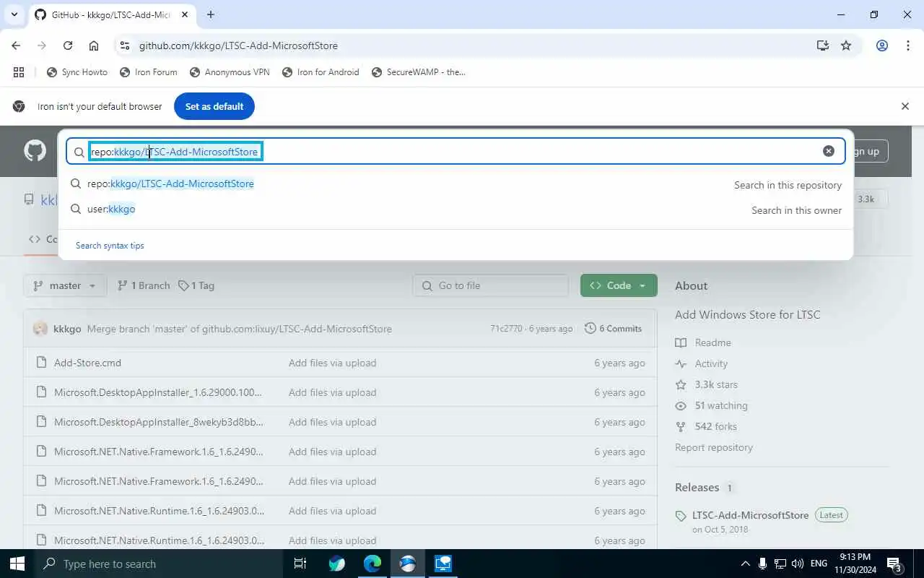Show hidden system tray icons
The height and width of the screenshot is (578, 924).
coord(746,564)
